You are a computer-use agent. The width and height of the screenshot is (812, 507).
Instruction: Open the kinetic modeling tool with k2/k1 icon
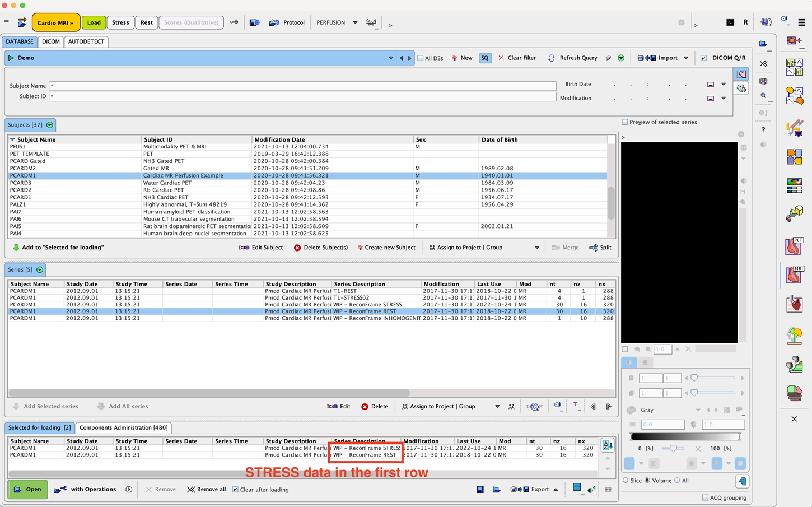pyautogui.click(x=794, y=67)
